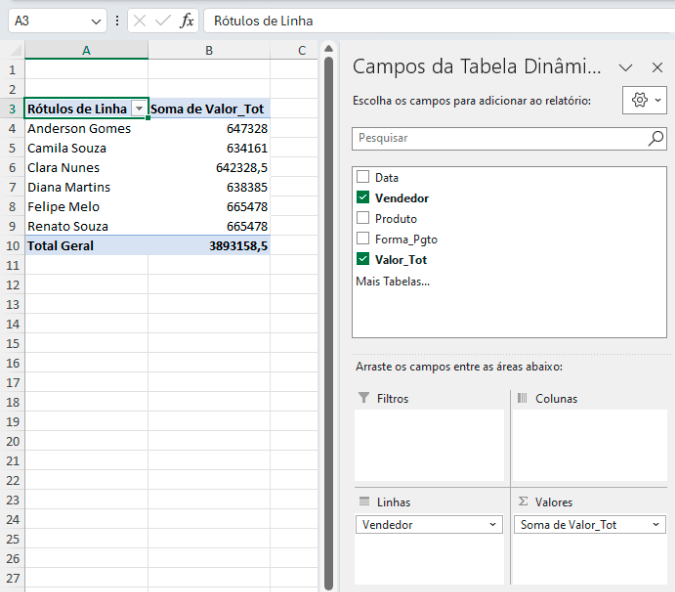Select value 638385 cell
This screenshot has height=592, width=675.
tap(209, 187)
